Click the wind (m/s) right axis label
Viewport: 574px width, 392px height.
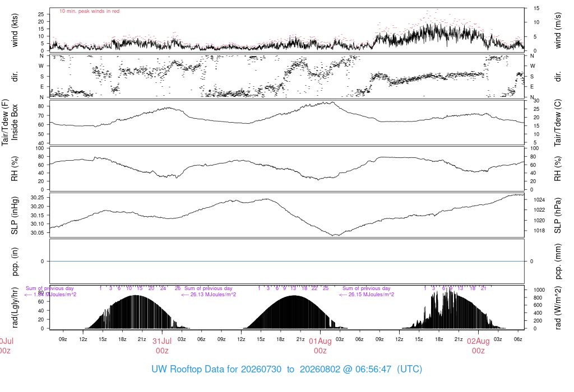pyautogui.click(x=558, y=30)
